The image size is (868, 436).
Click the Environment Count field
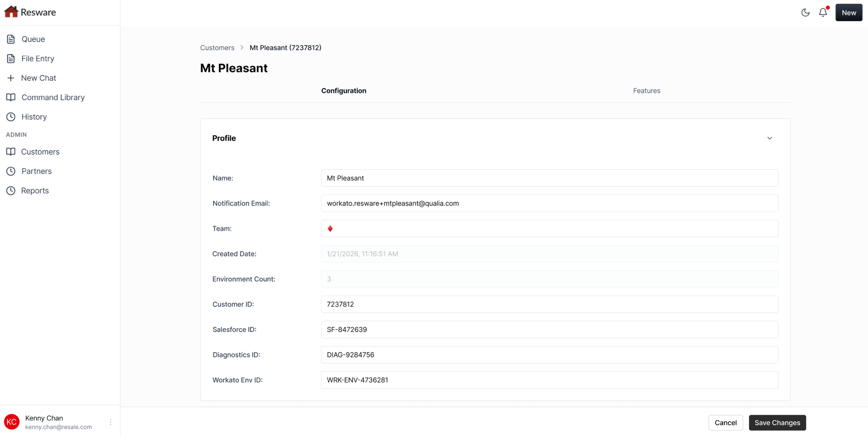tap(549, 279)
